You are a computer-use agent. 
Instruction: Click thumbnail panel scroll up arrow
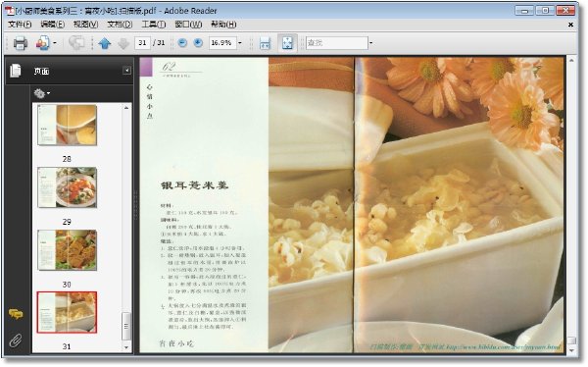pyautogui.click(x=126, y=108)
